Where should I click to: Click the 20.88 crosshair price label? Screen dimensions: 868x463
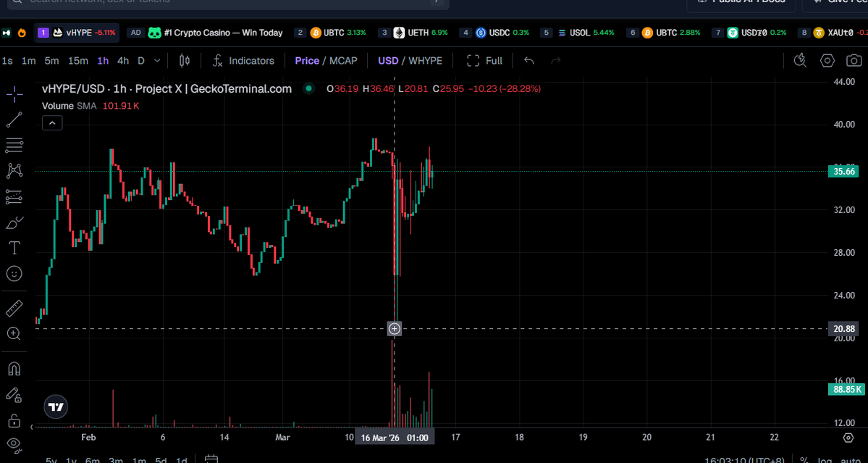click(843, 329)
